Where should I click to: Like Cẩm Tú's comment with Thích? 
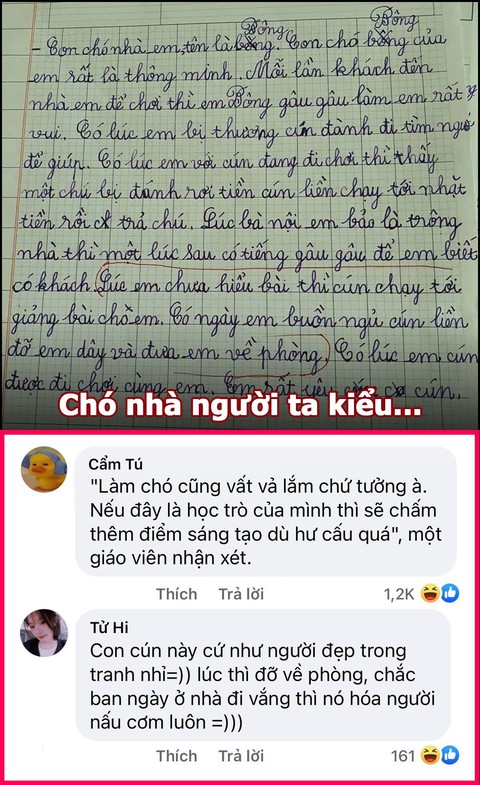pyautogui.click(x=176, y=594)
